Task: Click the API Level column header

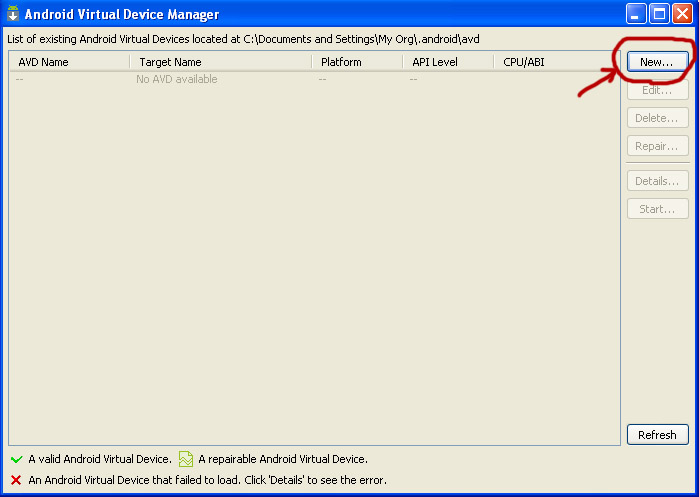Action: pyautogui.click(x=446, y=62)
